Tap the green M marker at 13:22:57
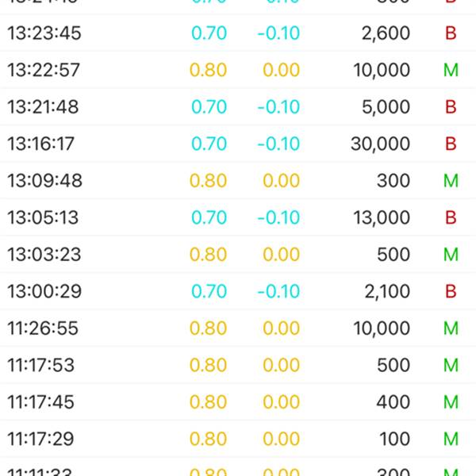The width and height of the screenshot is (476, 476). tap(451, 70)
